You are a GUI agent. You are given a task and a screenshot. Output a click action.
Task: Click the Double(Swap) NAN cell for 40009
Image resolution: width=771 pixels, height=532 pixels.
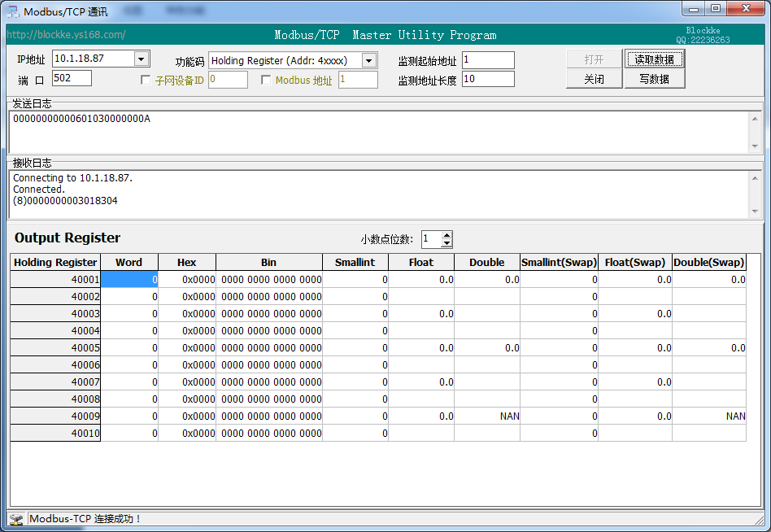pyautogui.click(x=709, y=416)
